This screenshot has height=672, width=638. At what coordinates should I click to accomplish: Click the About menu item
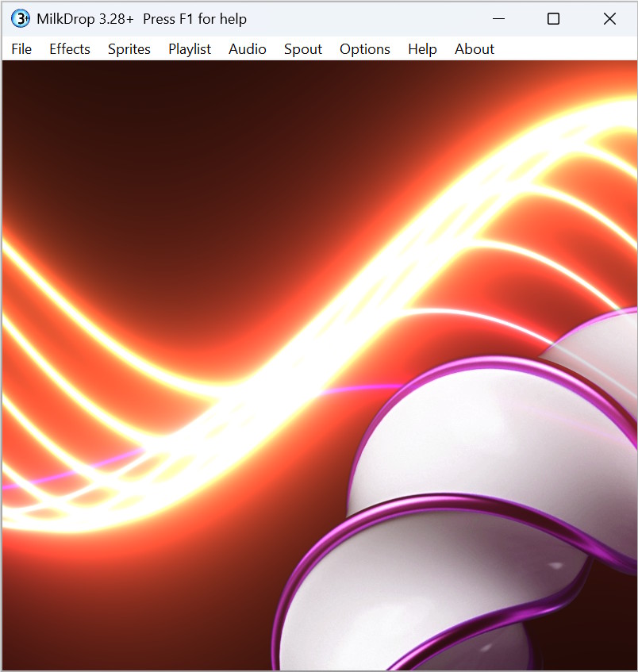475,49
